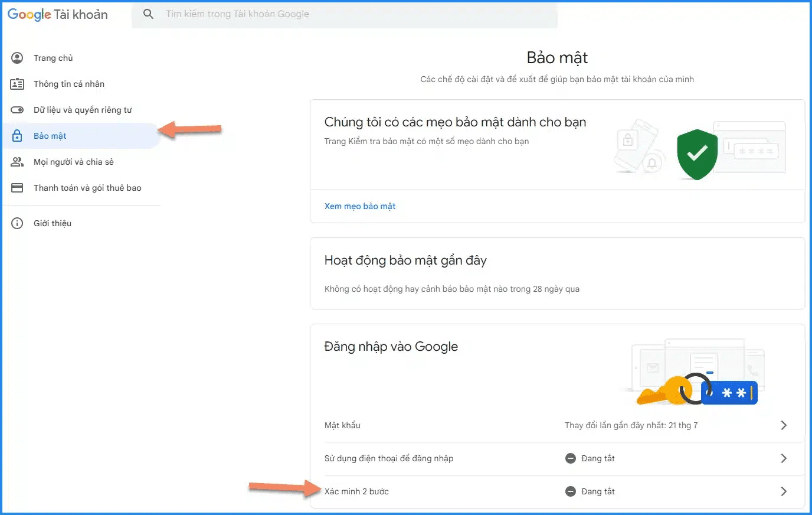The height and width of the screenshot is (515, 812).
Task: Open the Xác minh 2 bước setting
Action: coord(557,491)
